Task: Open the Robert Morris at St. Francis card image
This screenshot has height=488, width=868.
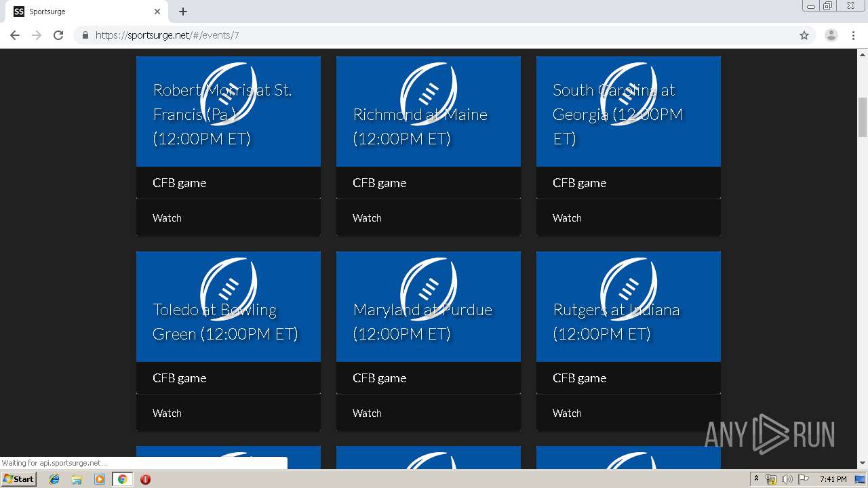Action: [x=229, y=111]
